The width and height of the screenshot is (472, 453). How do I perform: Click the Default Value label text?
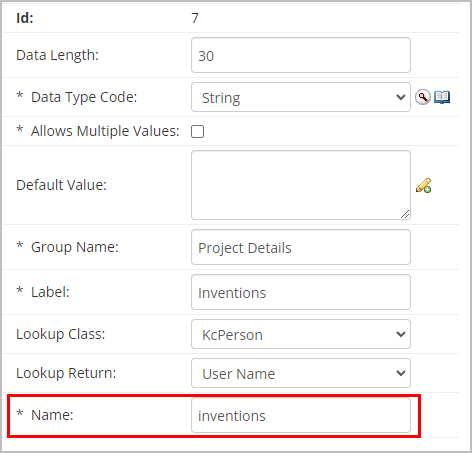61,185
